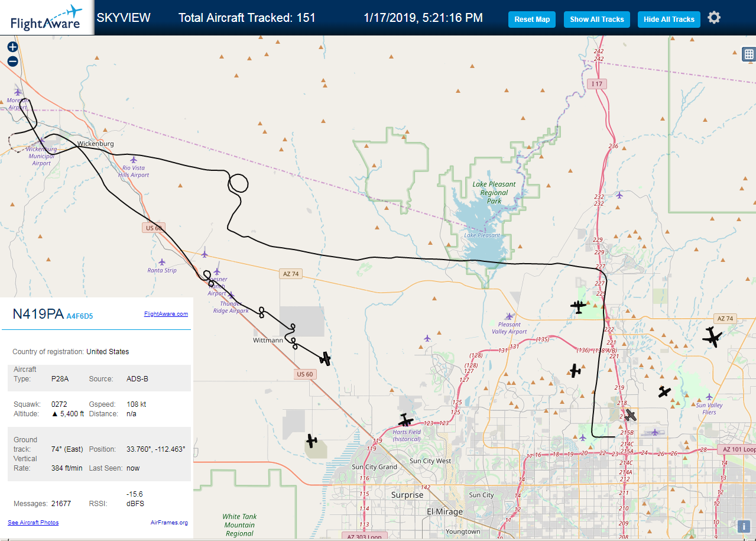Click Hide All Tracks
The width and height of the screenshot is (756, 541).
[x=669, y=20]
